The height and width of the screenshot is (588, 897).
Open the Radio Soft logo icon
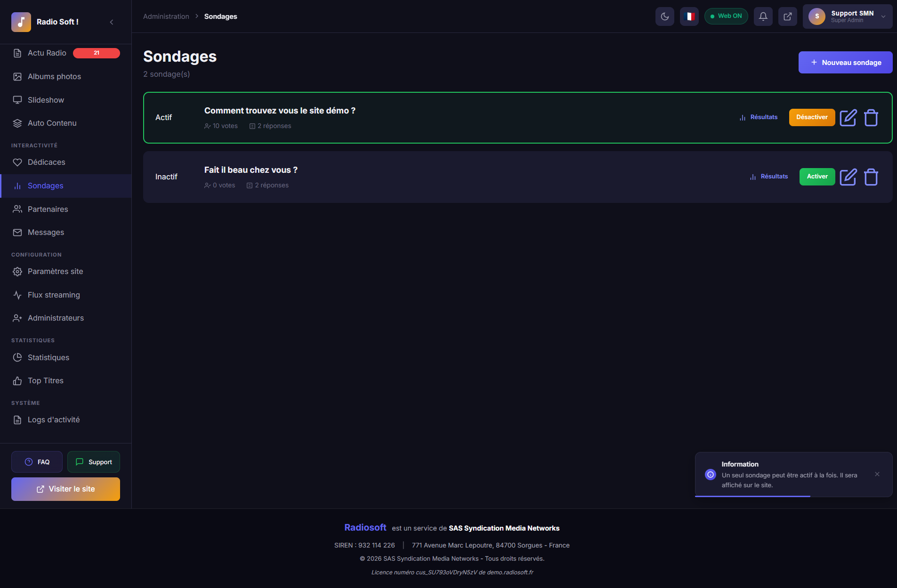(x=21, y=22)
